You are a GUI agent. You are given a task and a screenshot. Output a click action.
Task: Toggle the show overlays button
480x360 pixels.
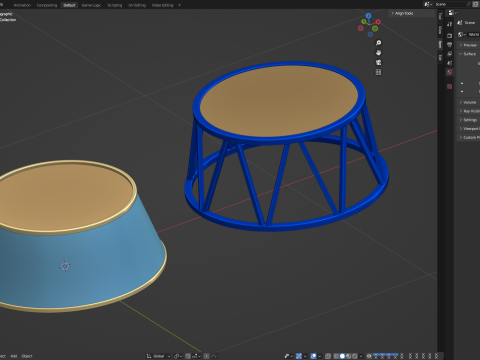(x=313, y=356)
